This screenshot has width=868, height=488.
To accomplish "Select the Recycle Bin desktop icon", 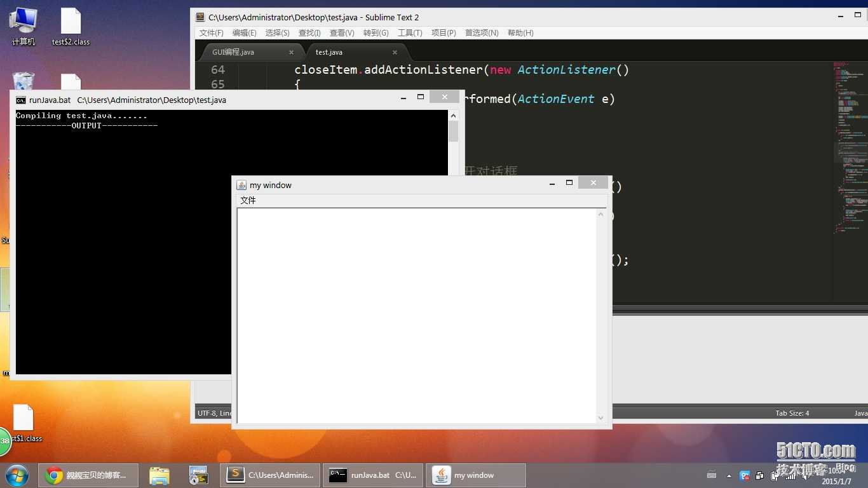I will pos(24,81).
